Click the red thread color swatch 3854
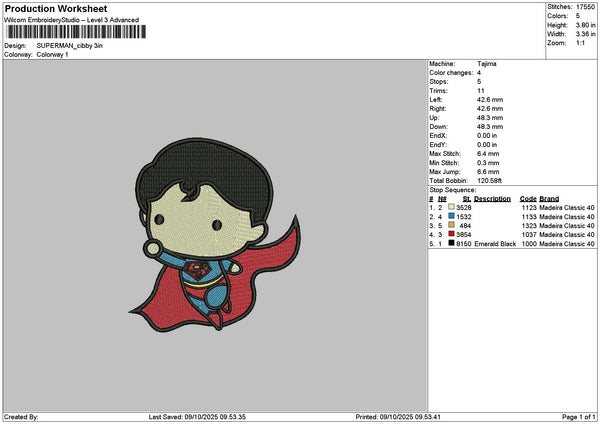 (452, 234)
